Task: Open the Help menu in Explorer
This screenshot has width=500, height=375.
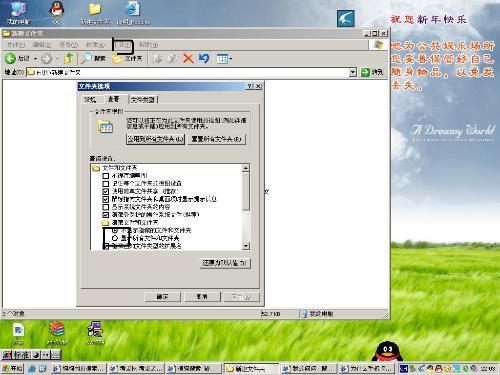Action: [148, 44]
